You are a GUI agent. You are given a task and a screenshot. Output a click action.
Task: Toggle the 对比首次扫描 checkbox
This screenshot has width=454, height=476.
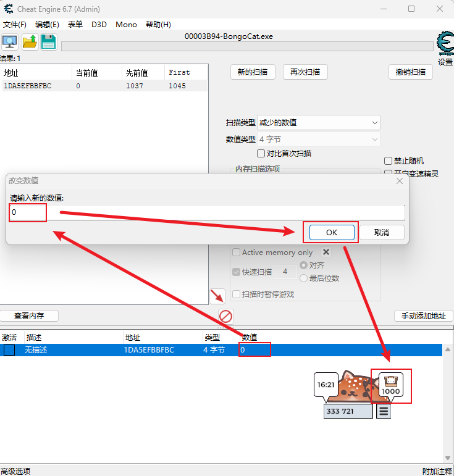pyautogui.click(x=261, y=153)
